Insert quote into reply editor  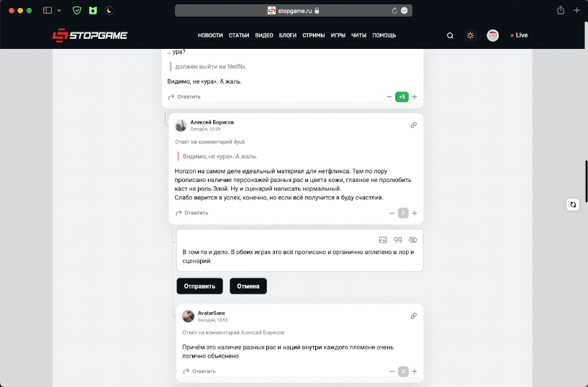pyautogui.click(x=398, y=240)
